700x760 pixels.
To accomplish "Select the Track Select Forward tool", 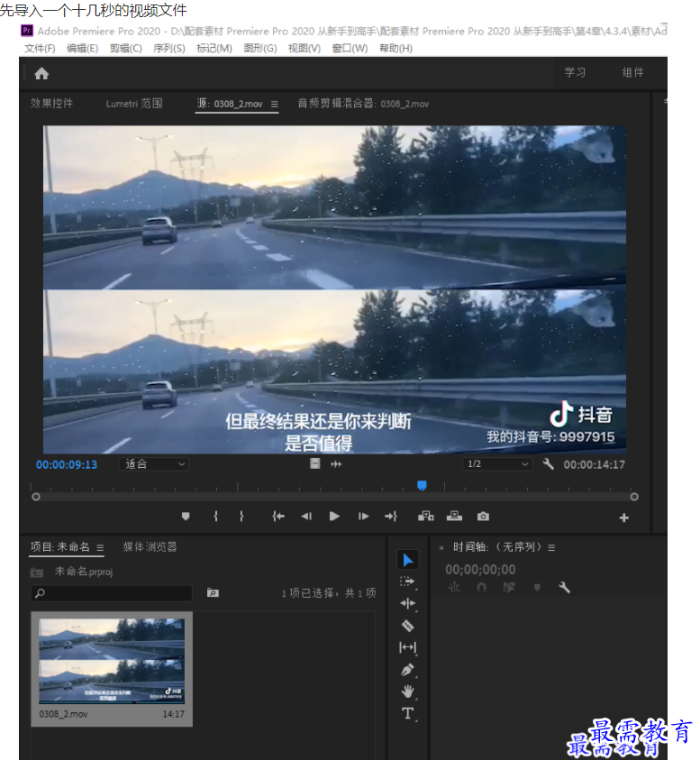I will 407,581.
